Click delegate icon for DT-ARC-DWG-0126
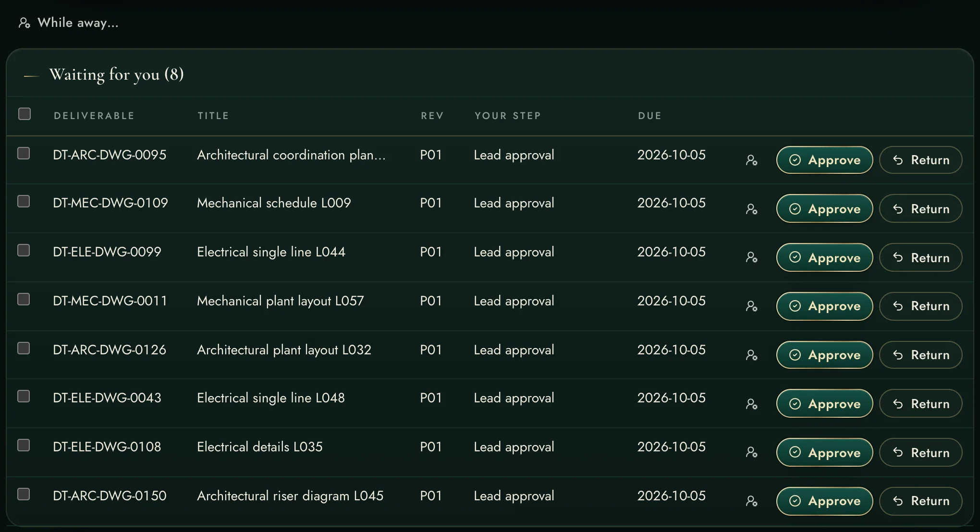 752,355
